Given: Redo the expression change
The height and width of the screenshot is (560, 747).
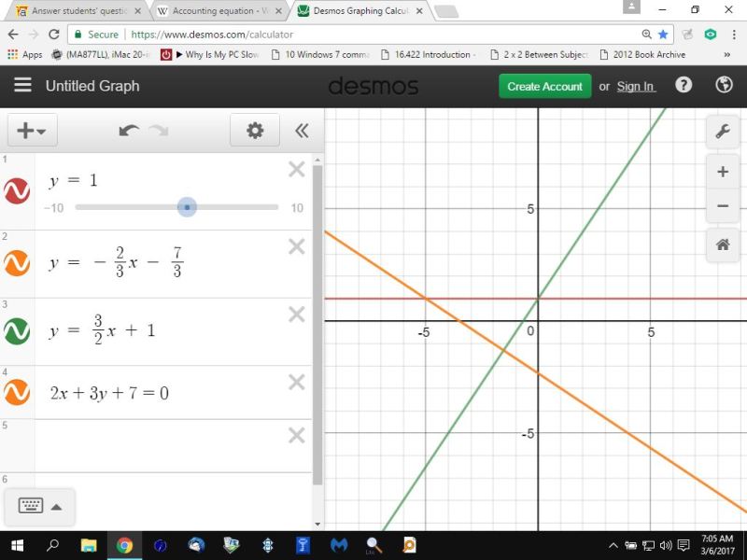Looking at the screenshot, I should coord(159,131).
